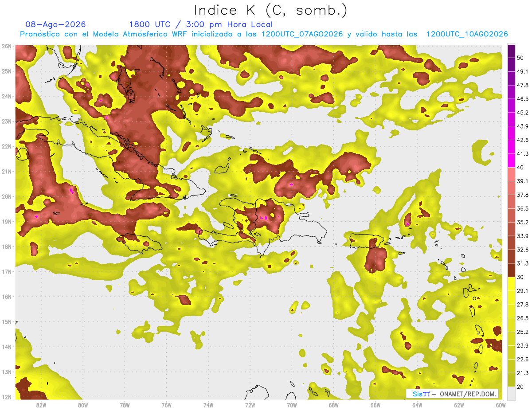Click colorbar value 33.9
The height and width of the screenshot is (411, 532).
point(523,236)
